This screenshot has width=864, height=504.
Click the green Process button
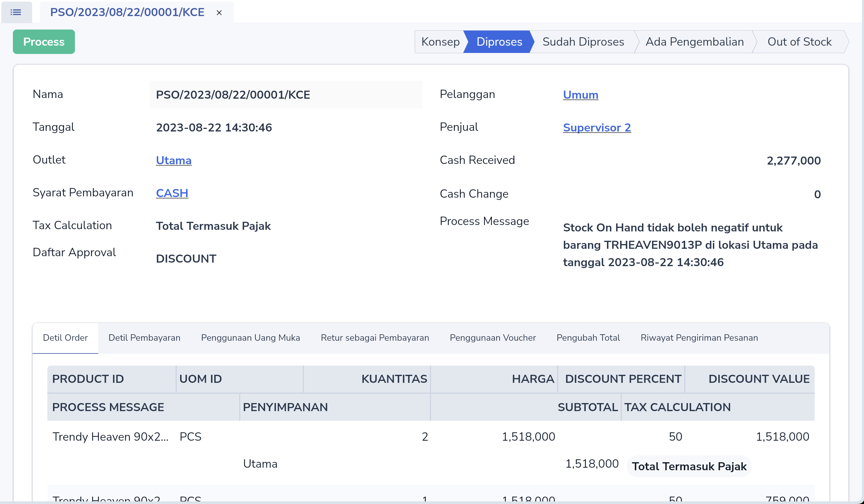click(43, 42)
